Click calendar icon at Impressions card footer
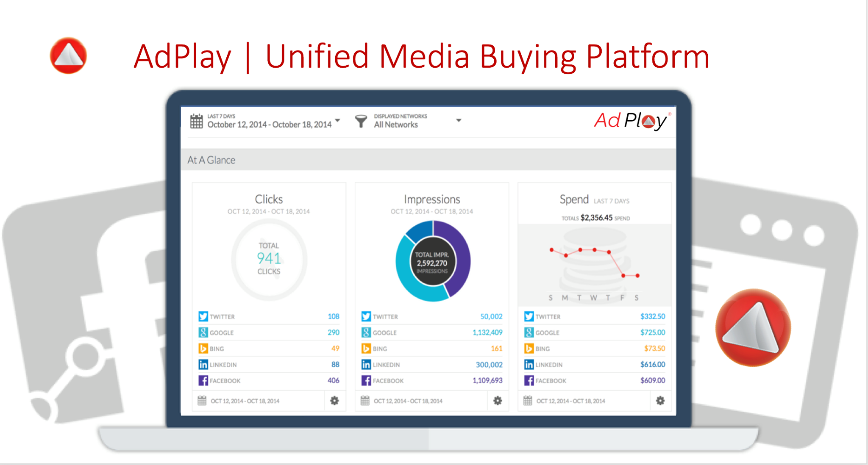The image size is (868, 465). pos(365,401)
